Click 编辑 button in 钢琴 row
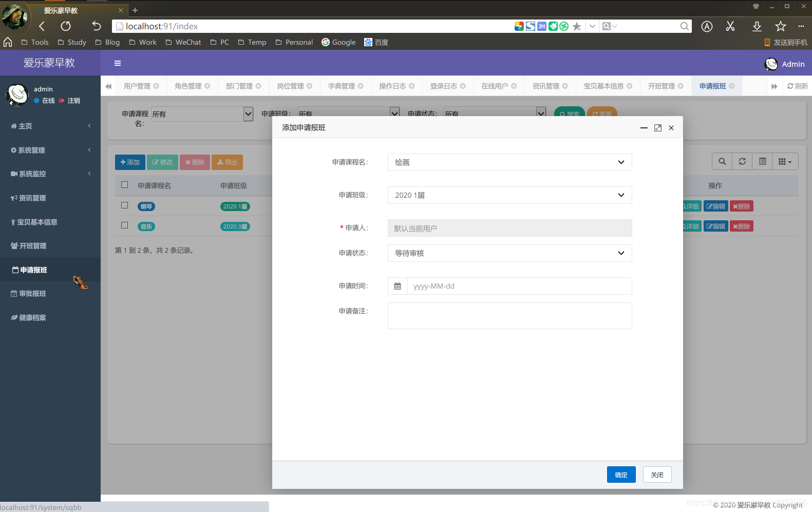Viewport: 812px width, 512px height. 715,206
